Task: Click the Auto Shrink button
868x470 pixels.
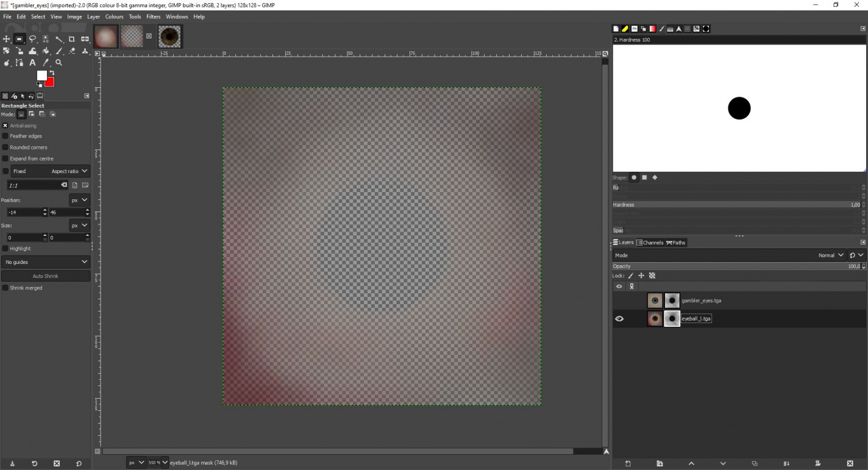Action: 46,276
